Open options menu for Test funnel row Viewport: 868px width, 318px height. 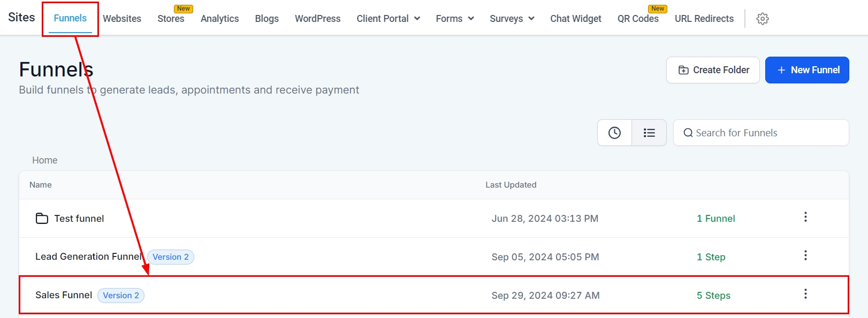pos(805,217)
